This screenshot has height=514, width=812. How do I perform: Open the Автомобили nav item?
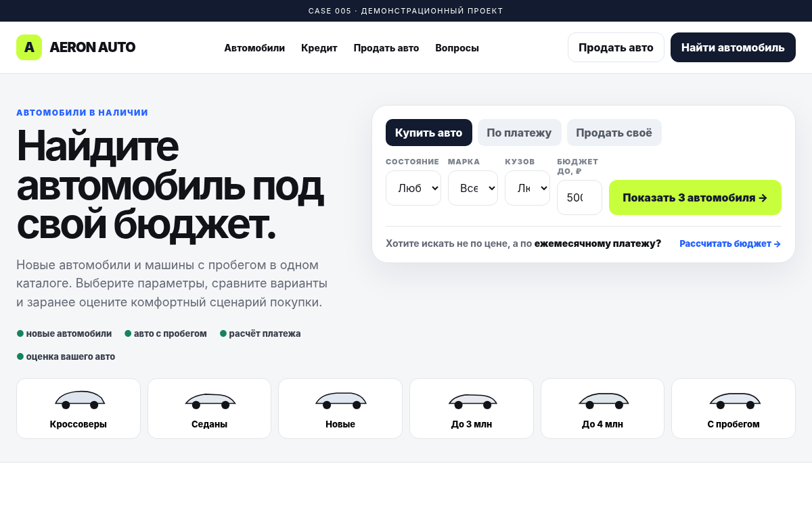tap(254, 48)
